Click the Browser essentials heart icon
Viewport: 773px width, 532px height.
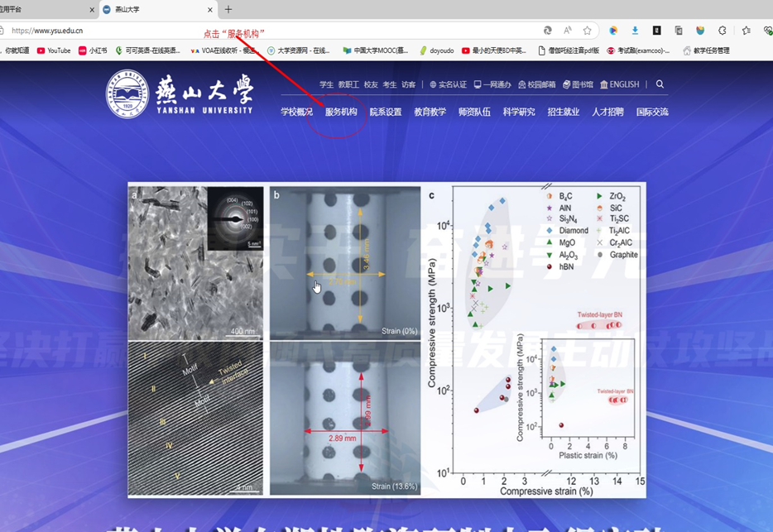pos(767,31)
